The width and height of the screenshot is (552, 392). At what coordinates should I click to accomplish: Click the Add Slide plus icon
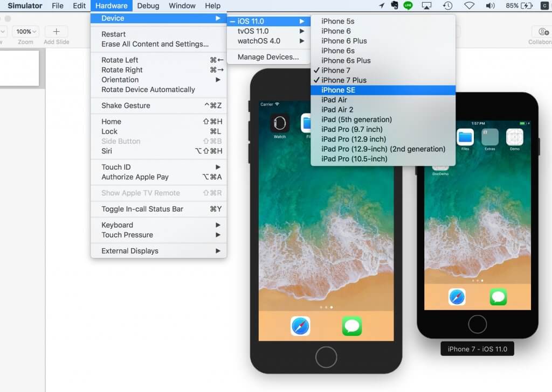[56, 32]
